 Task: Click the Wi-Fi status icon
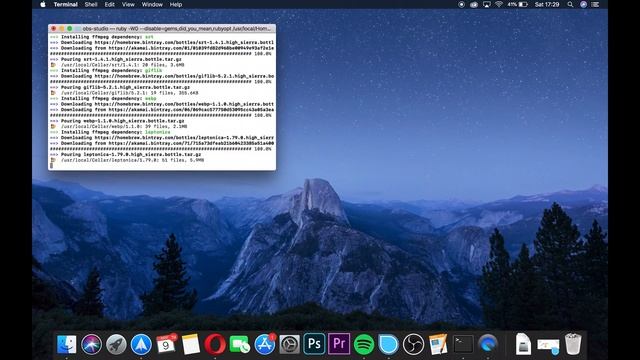tap(498, 4)
